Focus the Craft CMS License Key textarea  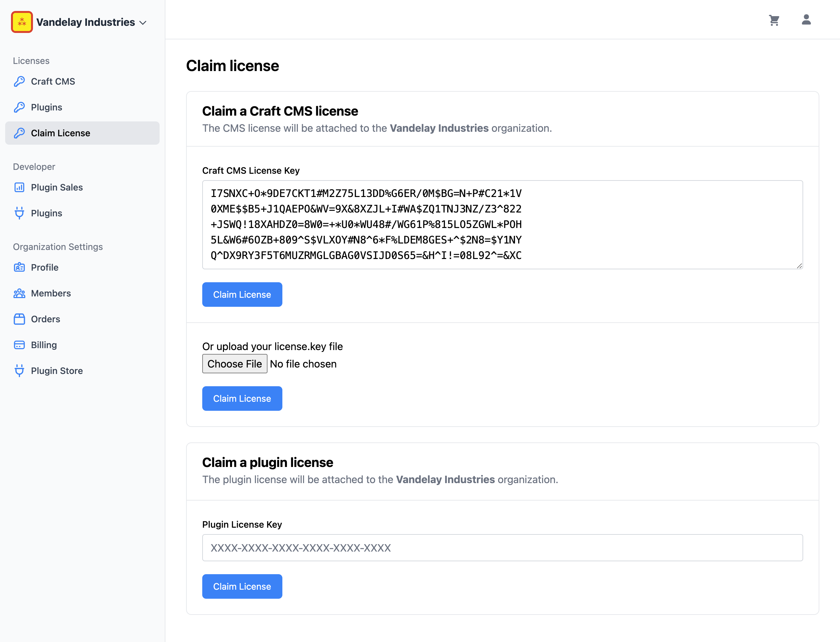point(502,225)
